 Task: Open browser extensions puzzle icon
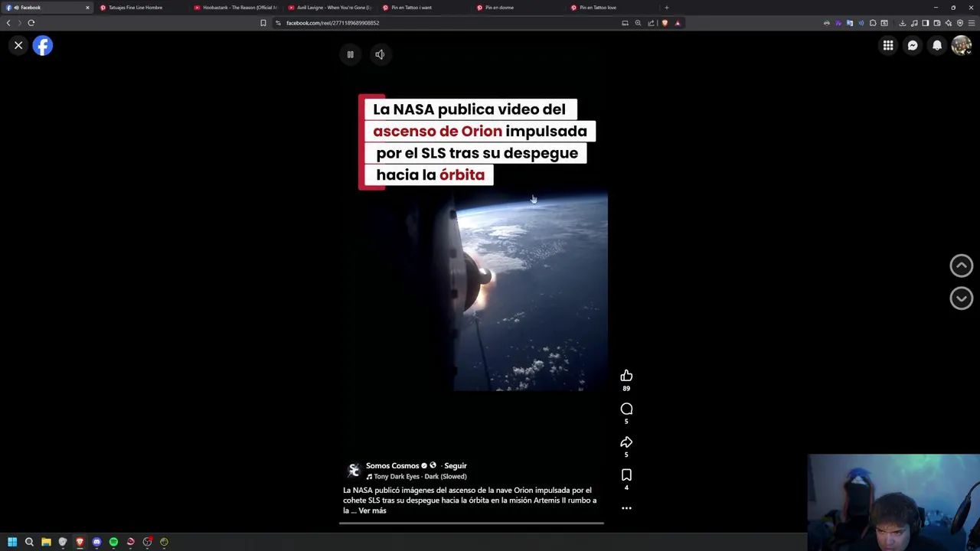tap(873, 23)
